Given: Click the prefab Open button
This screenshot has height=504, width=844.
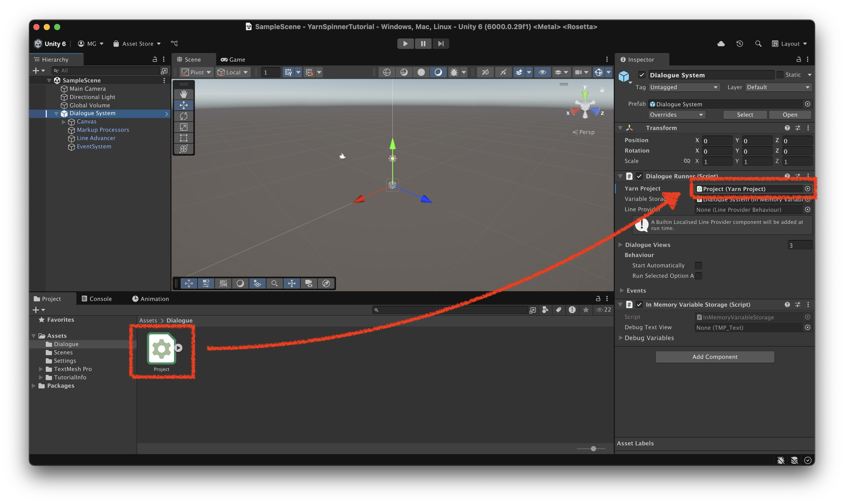Looking at the screenshot, I should pyautogui.click(x=790, y=115).
